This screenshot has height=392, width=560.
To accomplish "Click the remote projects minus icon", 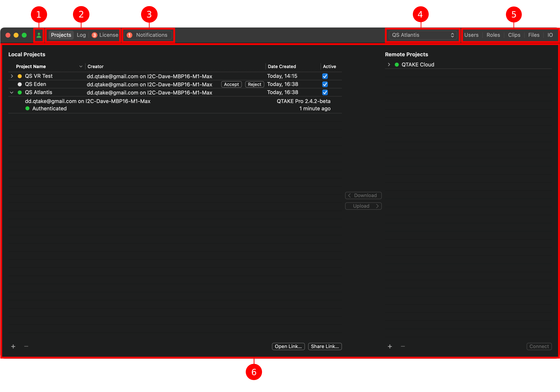I will pyautogui.click(x=403, y=346).
